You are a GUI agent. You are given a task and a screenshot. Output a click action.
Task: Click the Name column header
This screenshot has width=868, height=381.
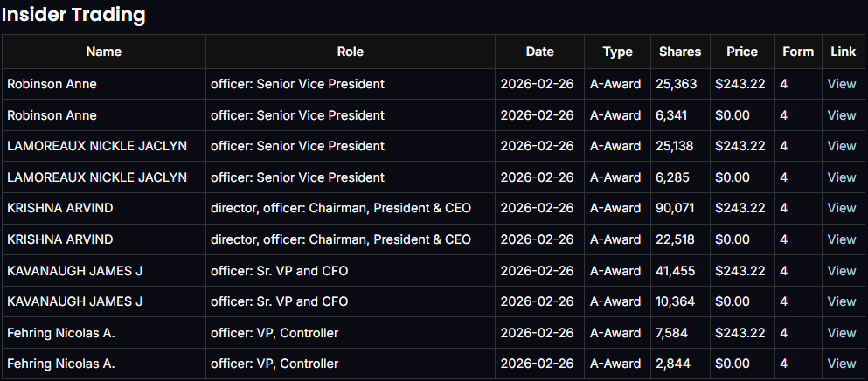(x=103, y=52)
